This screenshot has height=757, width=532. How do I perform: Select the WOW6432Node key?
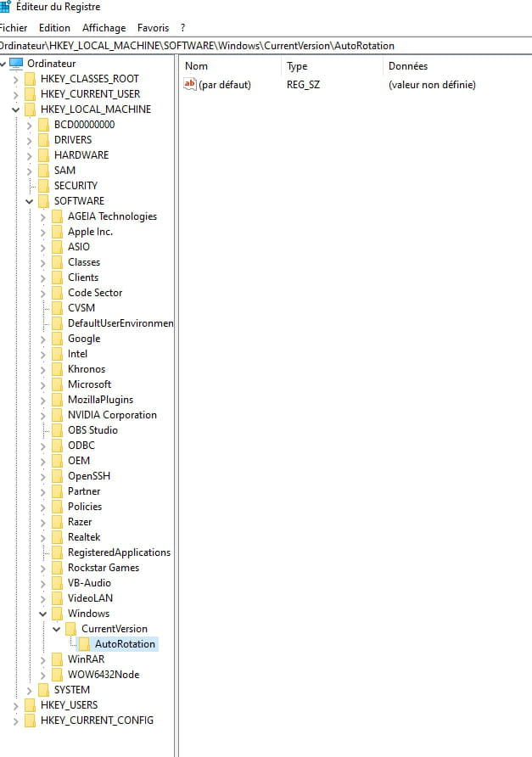pyautogui.click(x=104, y=675)
